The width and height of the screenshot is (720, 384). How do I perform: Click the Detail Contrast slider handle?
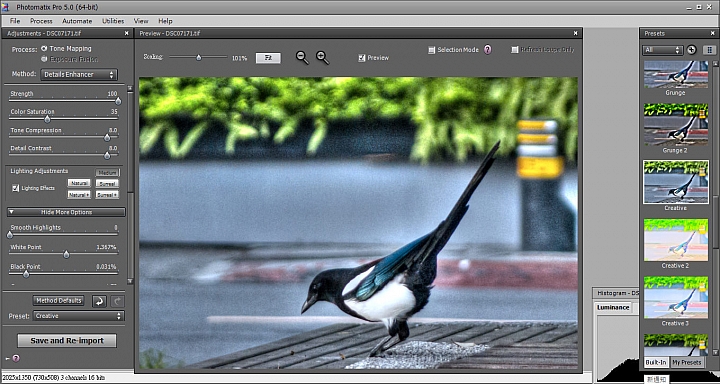(x=107, y=156)
